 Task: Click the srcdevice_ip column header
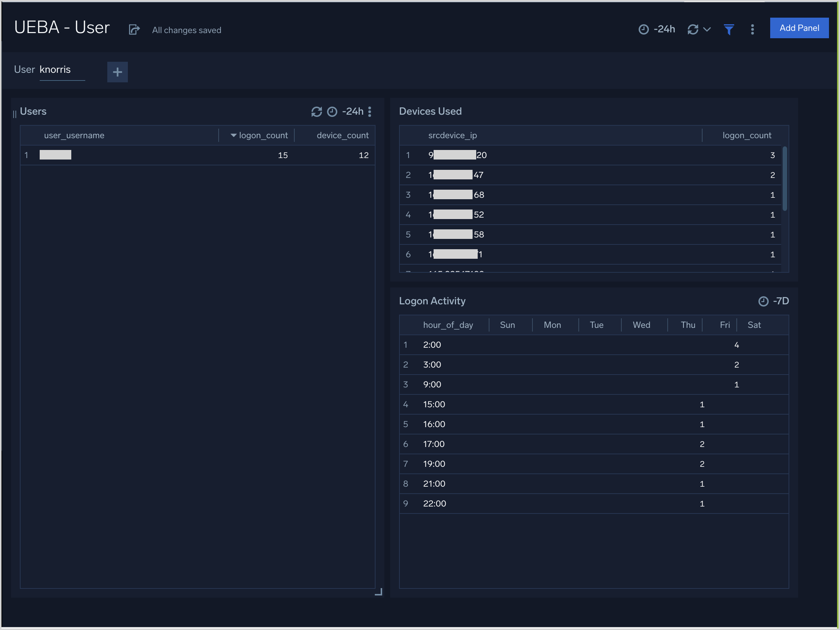point(452,136)
